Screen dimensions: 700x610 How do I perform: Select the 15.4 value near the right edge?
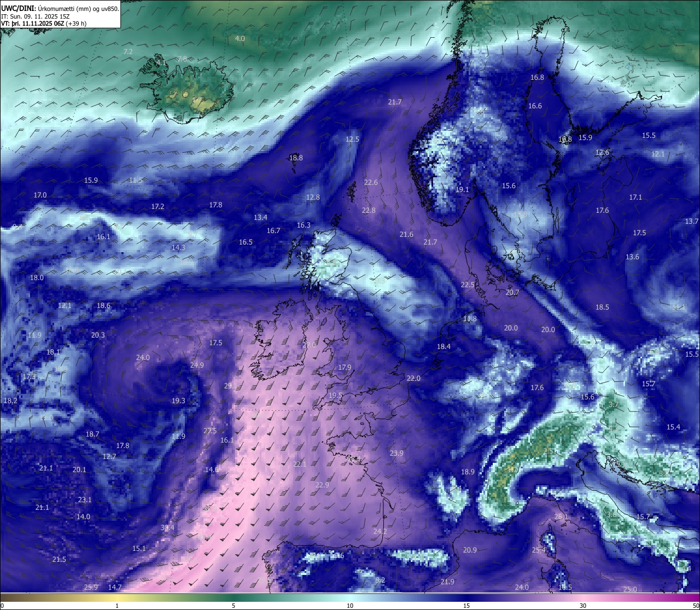pyautogui.click(x=673, y=427)
